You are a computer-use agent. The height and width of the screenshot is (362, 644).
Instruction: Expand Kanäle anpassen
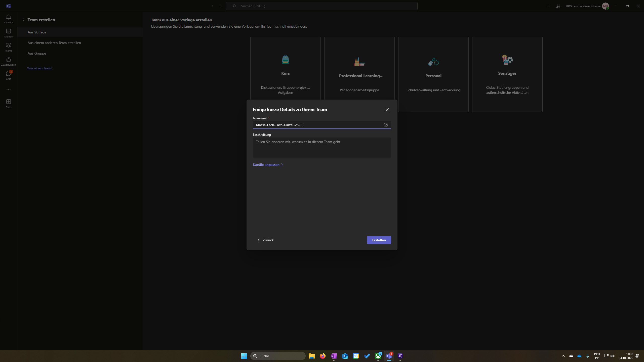point(268,165)
